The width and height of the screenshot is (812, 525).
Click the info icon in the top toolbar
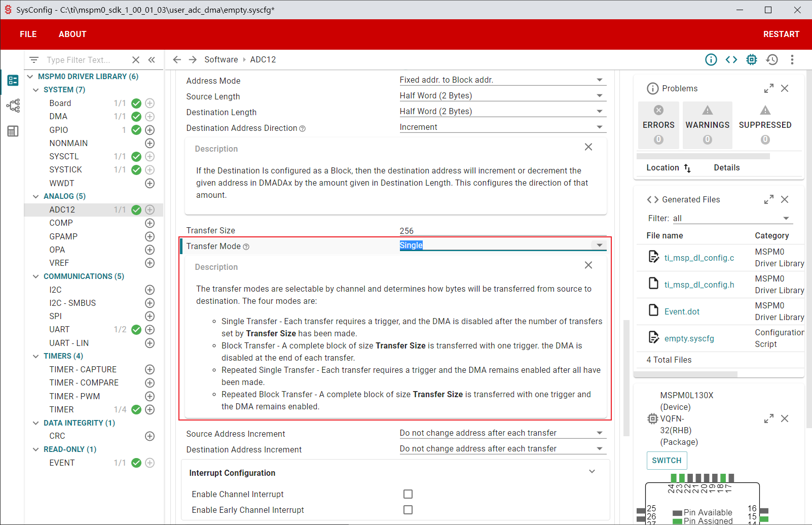click(711, 60)
